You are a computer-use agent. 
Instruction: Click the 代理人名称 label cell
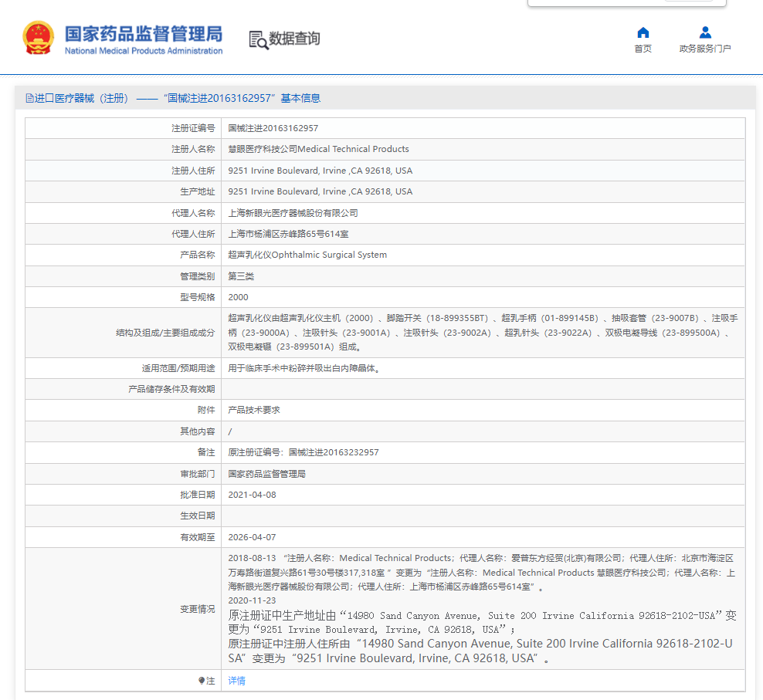123,212
